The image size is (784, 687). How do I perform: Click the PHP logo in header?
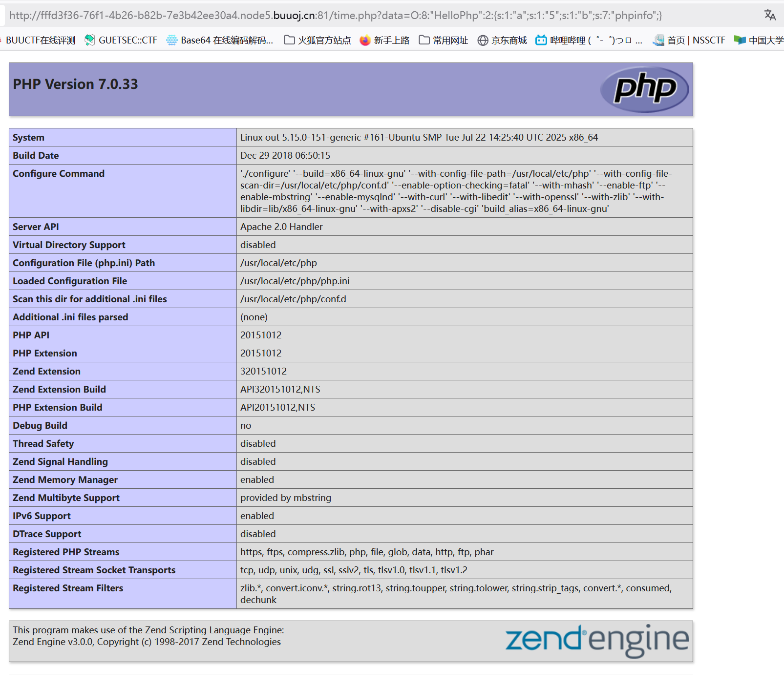click(x=644, y=89)
